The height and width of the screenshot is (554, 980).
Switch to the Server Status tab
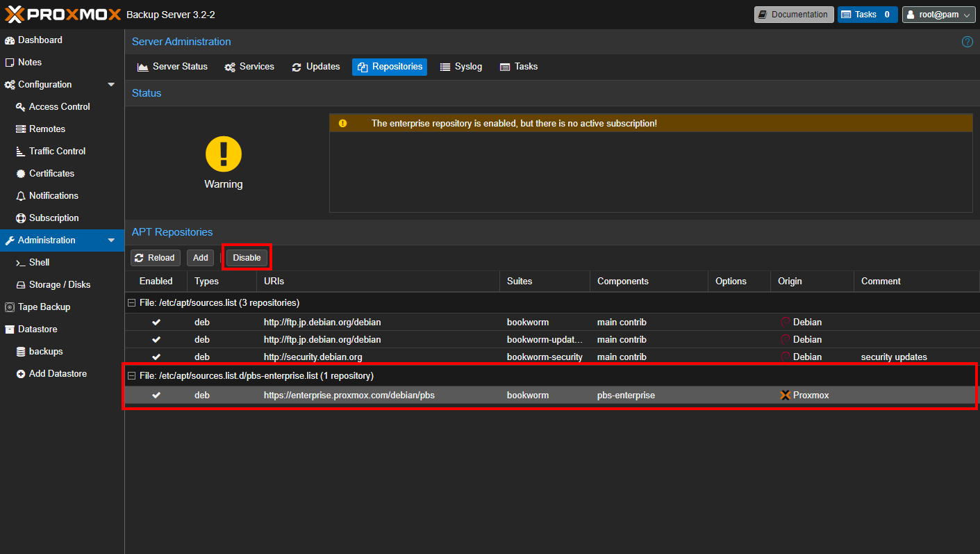172,67
